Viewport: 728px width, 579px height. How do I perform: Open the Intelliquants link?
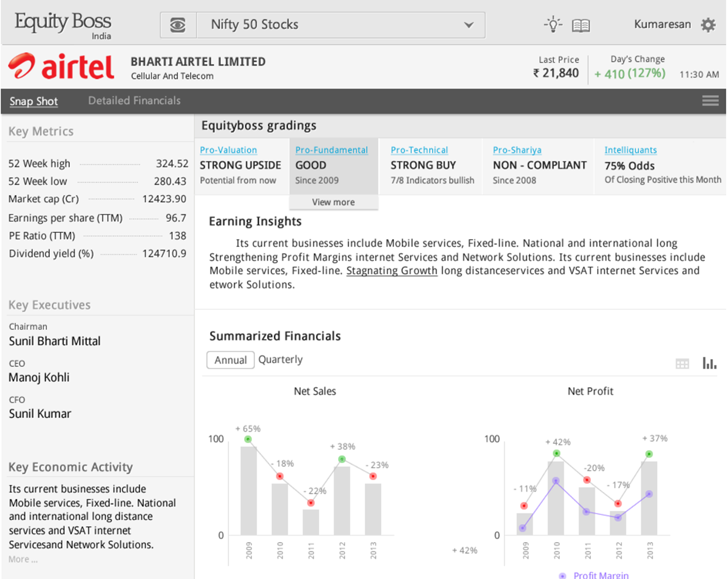click(x=631, y=150)
